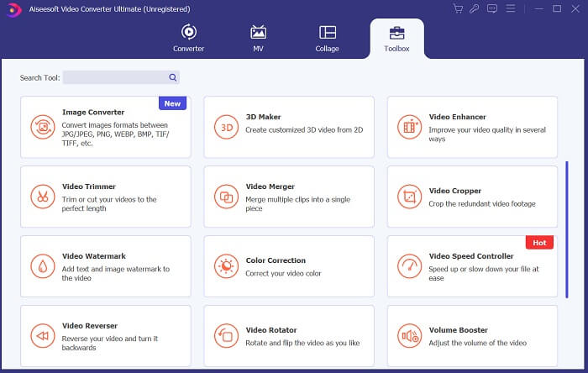Screen dimensions: 588x373
Task: Click the Volume Booster title
Action: tap(459, 330)
